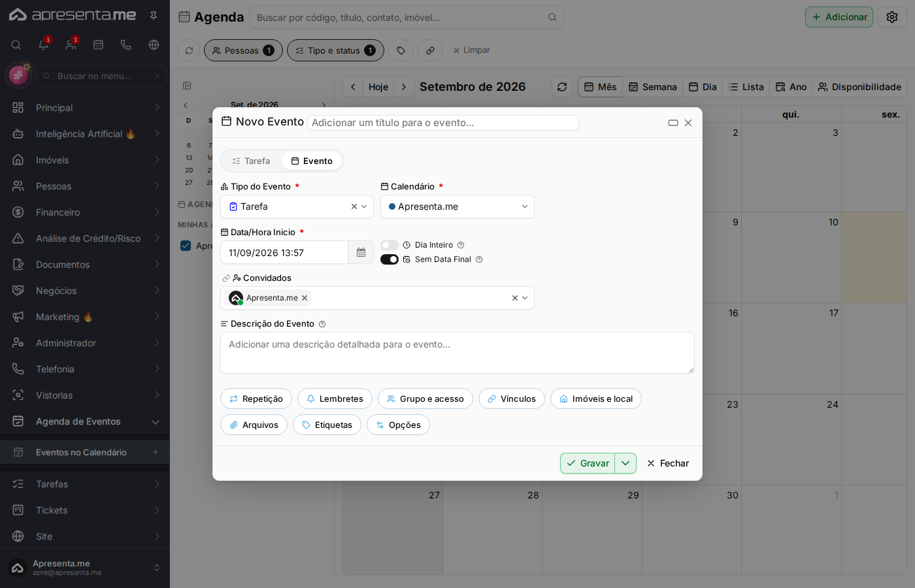Open the Calendário dropdown
The height and width of the screenshot is (588, 915).
pyautogui.click(x=457, y=206)
